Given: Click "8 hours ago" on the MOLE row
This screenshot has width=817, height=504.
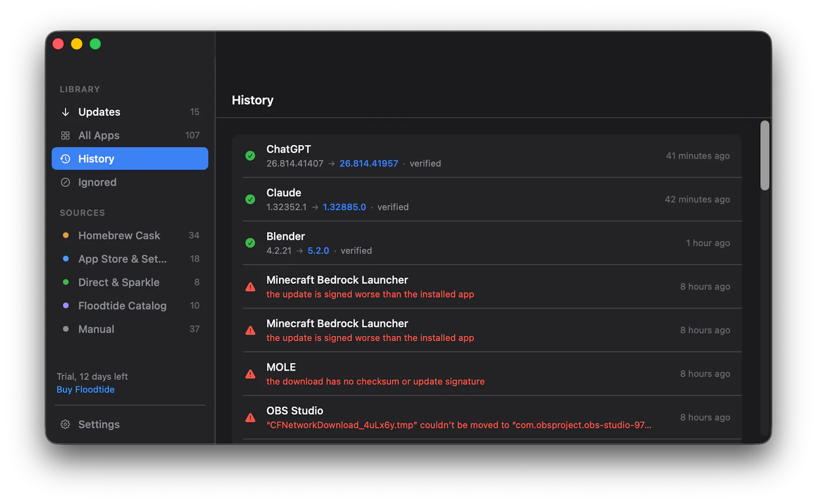Looking at the screenshot, I should (705, 374).
